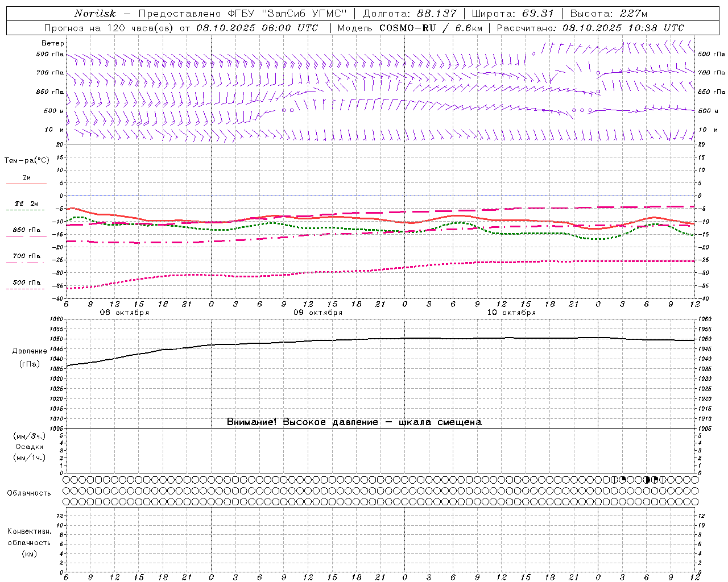The image size is (728, 582).
Task: Click the Облачность cloud cover label
Action: [x=29, y=493]
